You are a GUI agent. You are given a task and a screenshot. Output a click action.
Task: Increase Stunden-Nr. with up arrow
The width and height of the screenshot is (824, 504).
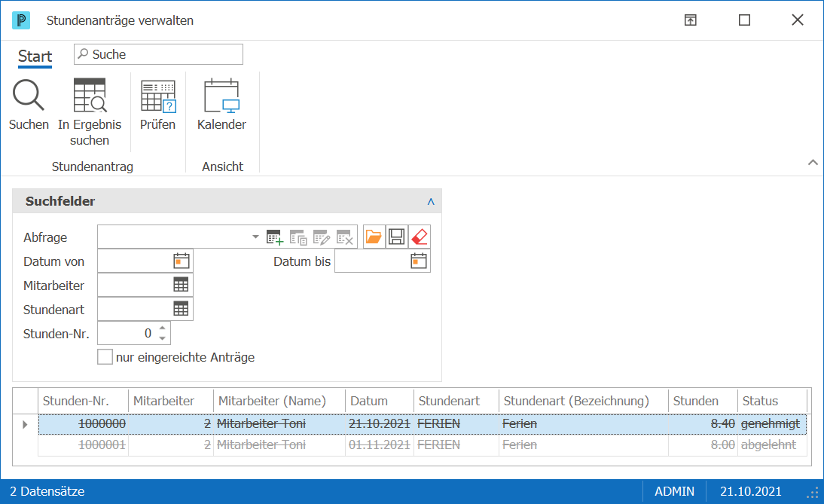[x=163, y=328]
